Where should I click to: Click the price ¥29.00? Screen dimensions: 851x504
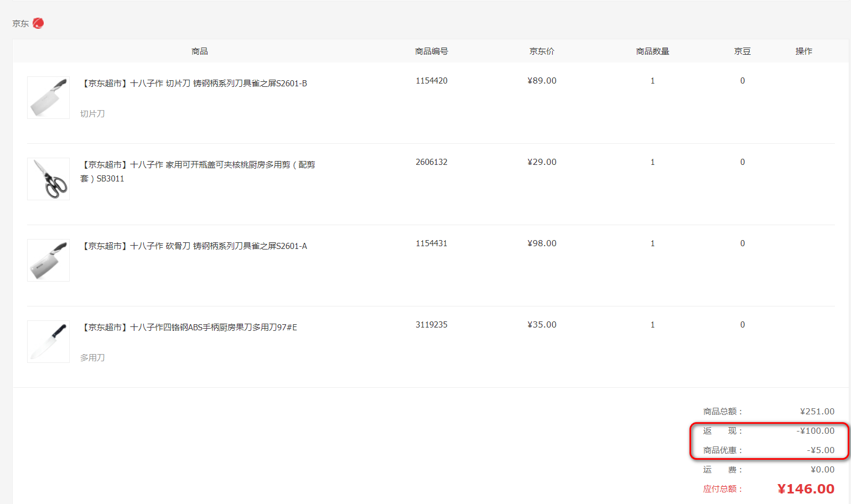pyautogui.click(x=542, y=162)
